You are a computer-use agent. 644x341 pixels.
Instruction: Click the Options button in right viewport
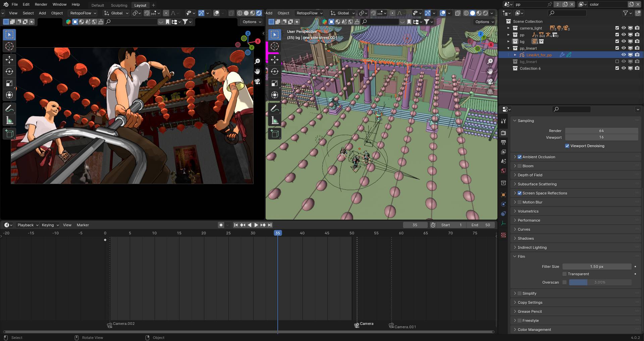[x=484, y=22]
